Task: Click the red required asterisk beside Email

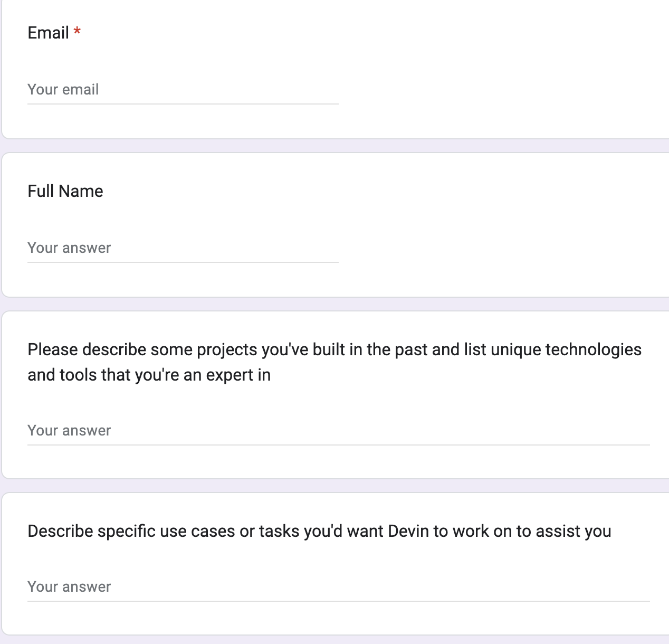Action: pyautogui.click(x=78, y=32)
